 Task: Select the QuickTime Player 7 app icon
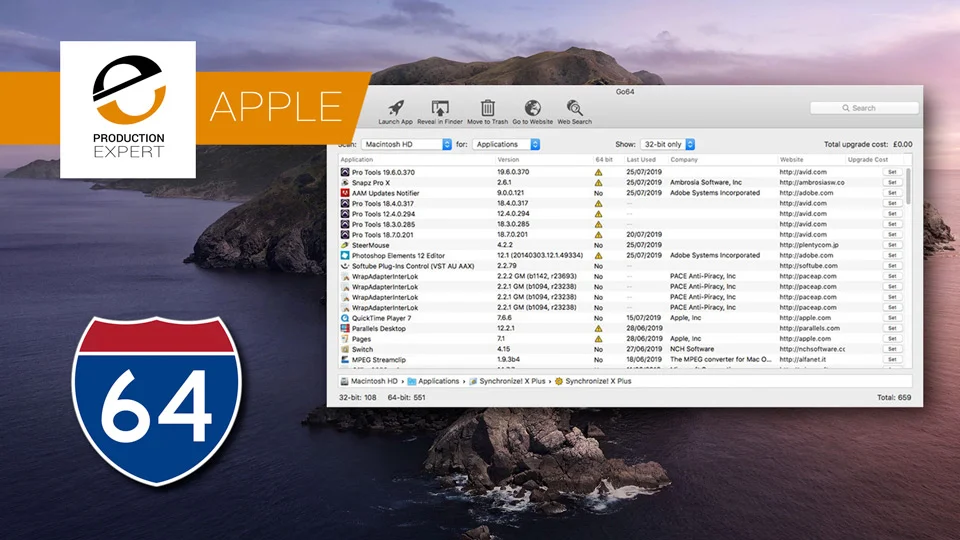pos(345,318)
